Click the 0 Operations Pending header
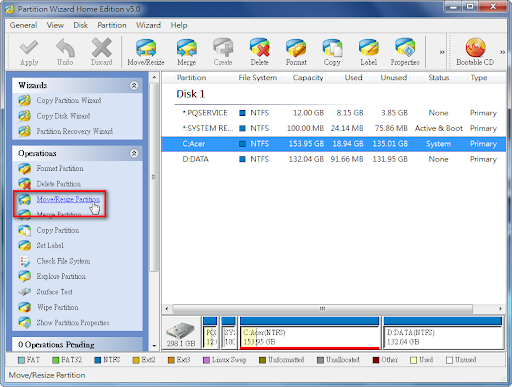512x387 pixels. pos(77,345)
